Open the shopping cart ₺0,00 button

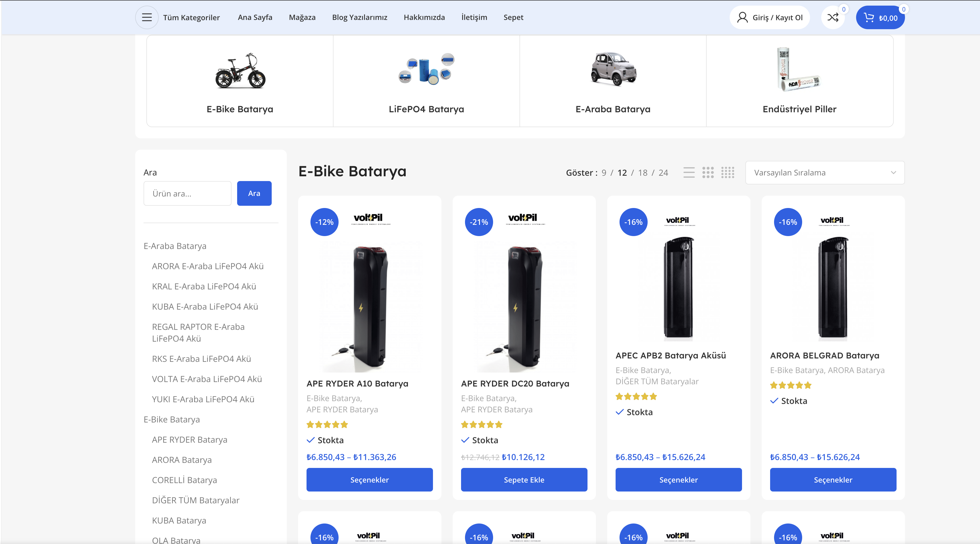(880, 17)
